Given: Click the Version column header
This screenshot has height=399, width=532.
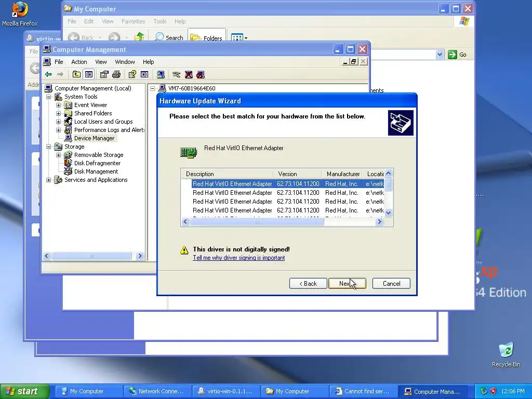Looking at the screenshot, I should tap(297, 174).
